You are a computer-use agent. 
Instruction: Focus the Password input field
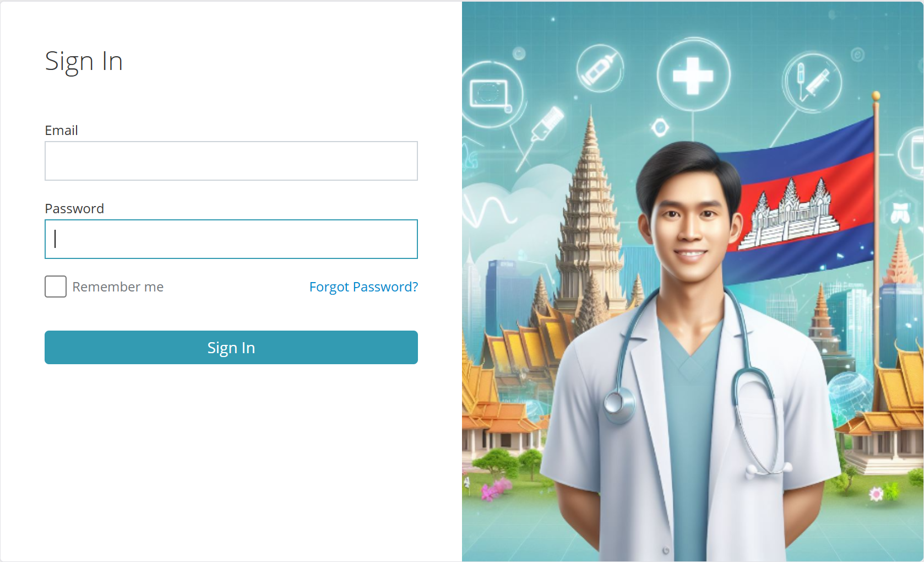[x=231, y=239]
